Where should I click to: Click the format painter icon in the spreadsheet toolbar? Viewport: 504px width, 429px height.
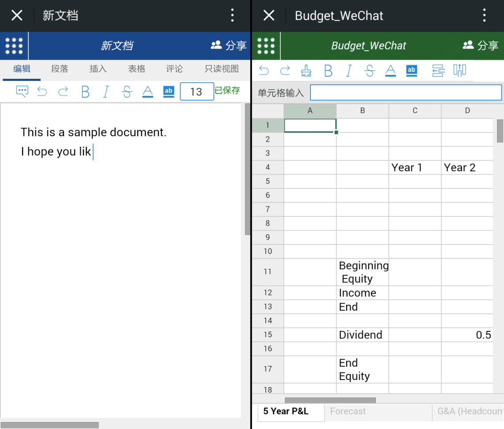click(307, 70)
